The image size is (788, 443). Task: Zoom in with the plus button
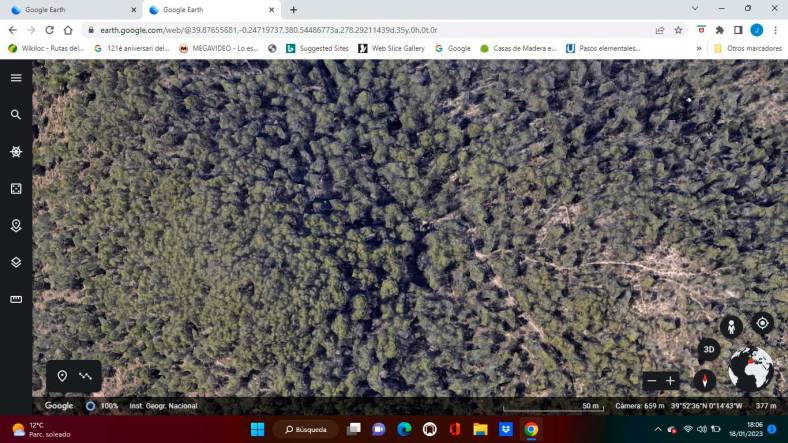(670, 381)
